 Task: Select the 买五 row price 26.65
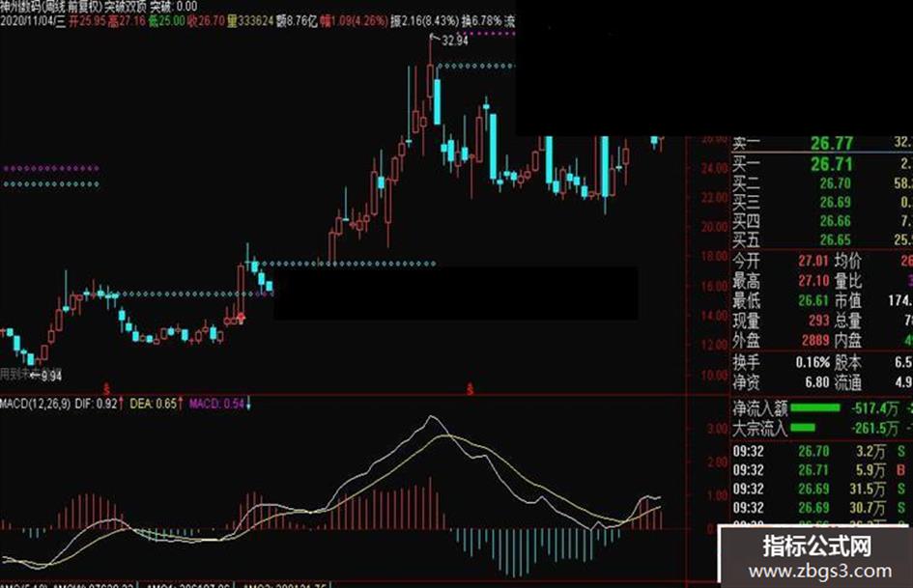pyautogui.click(x=835, y=239)
